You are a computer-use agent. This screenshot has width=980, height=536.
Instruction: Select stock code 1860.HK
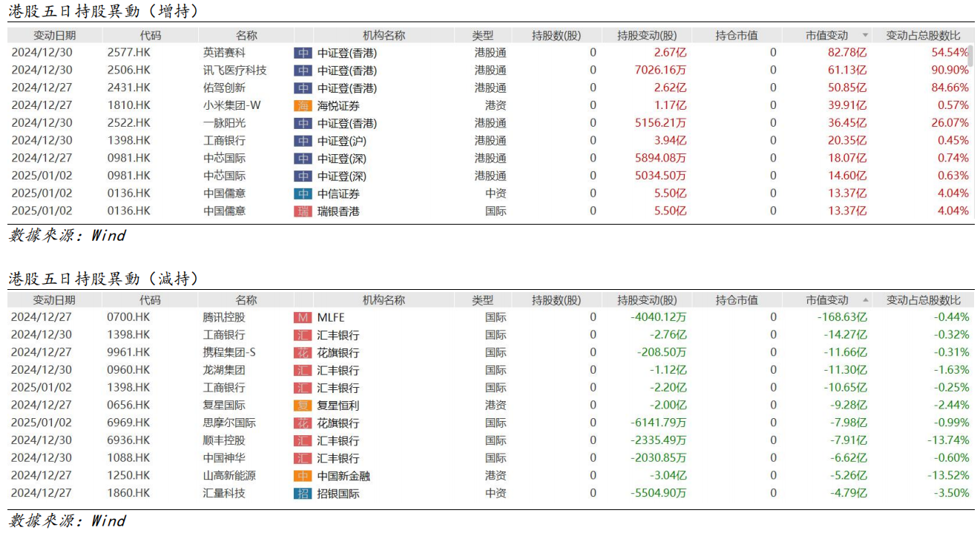128,493
